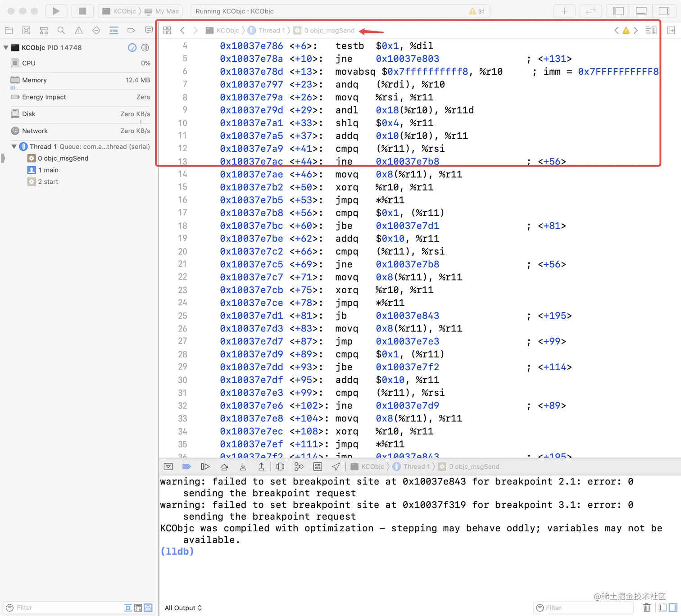Screen dimensions: 681x616
Task: Open the Debug Memory Graph tool
Action: click(x=299, y=467)
